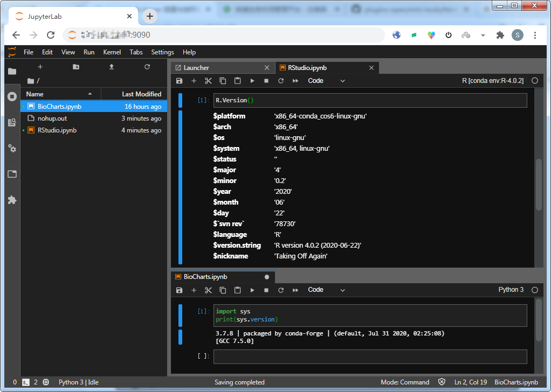Screen dimensions: 551x392
Task: Save the RStudio.ipynb notebook
Action: (179, 80)
